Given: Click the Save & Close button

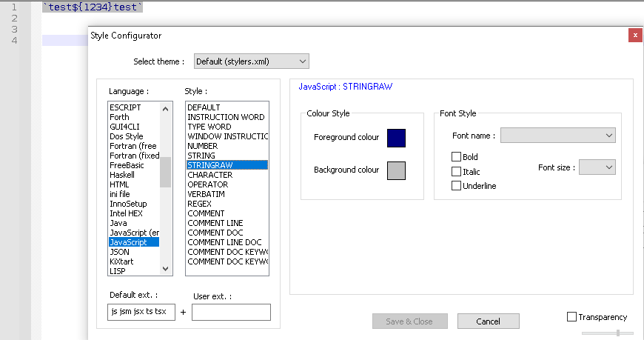Looking at the screenshot, I should 410,321.
